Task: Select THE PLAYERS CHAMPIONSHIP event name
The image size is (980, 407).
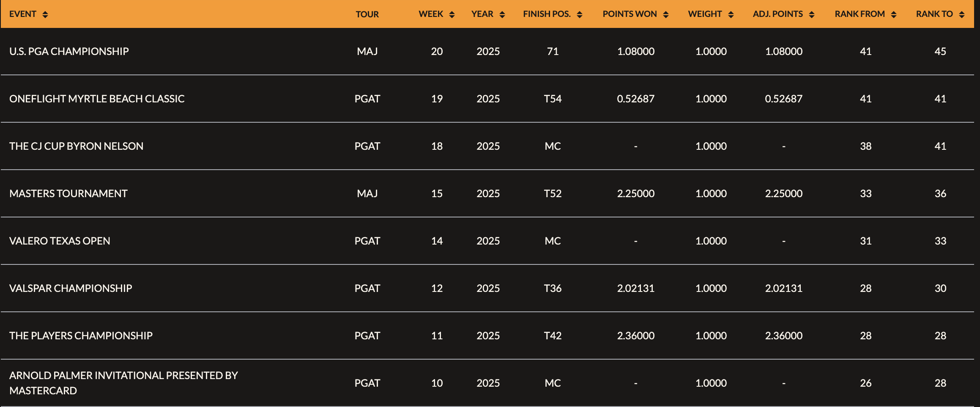Action: [81, 335]
